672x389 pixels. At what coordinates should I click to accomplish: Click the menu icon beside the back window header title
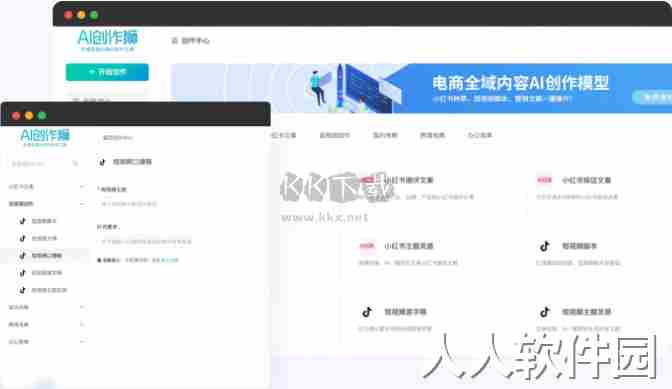coord(174,41)
